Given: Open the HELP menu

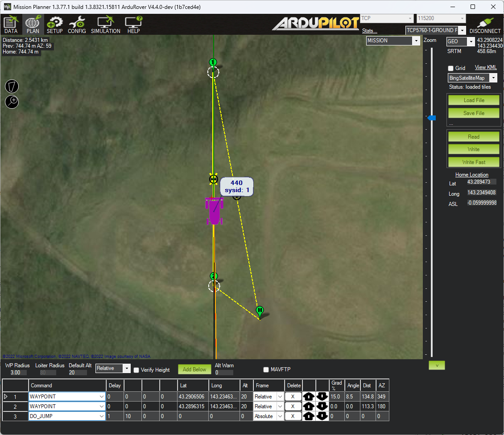Looking at the screenshot, I should 133,25.
